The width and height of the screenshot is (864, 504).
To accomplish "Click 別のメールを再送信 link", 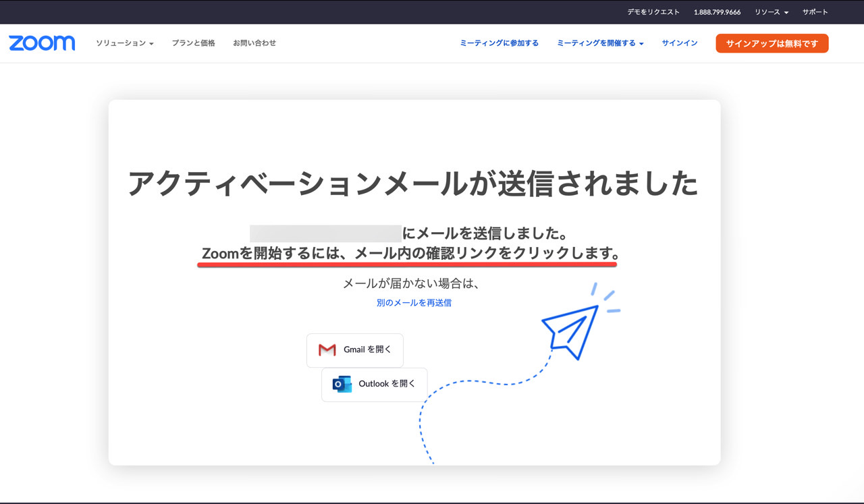I will [414, 303].
